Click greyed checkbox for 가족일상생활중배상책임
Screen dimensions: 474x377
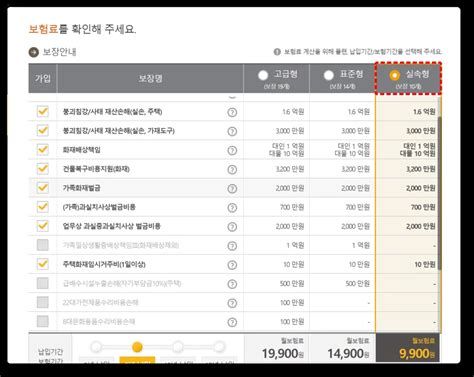(43, 245)
